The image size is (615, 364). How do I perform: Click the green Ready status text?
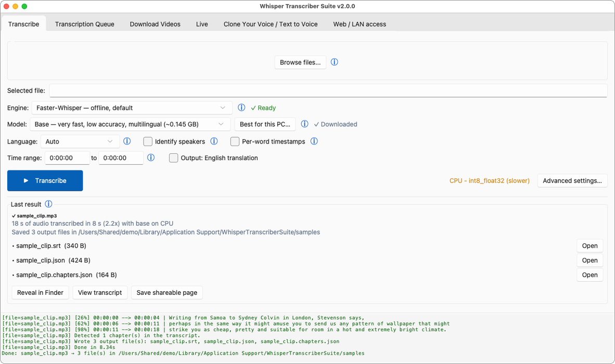(263, 108)
